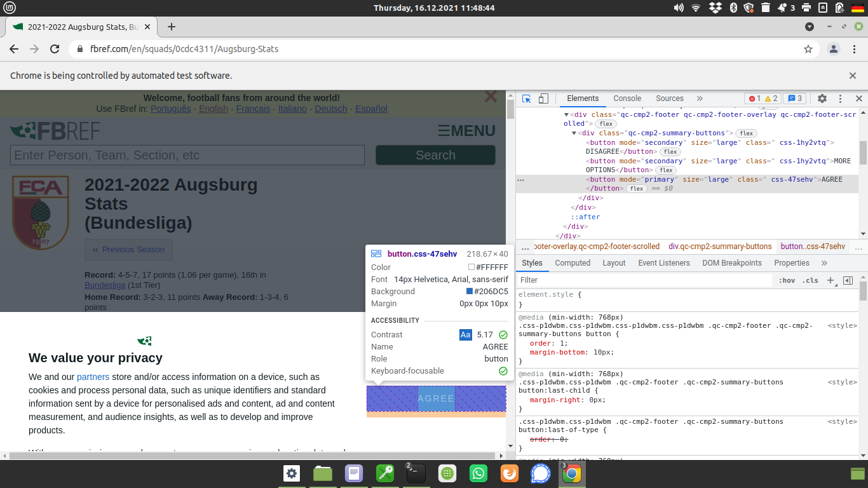
Task: Open the Computed styles tab
Action: pos(573,263)
